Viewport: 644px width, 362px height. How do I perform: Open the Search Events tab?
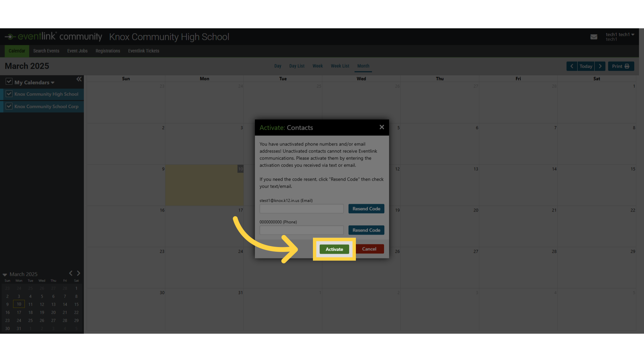click(x=46, y=51)
